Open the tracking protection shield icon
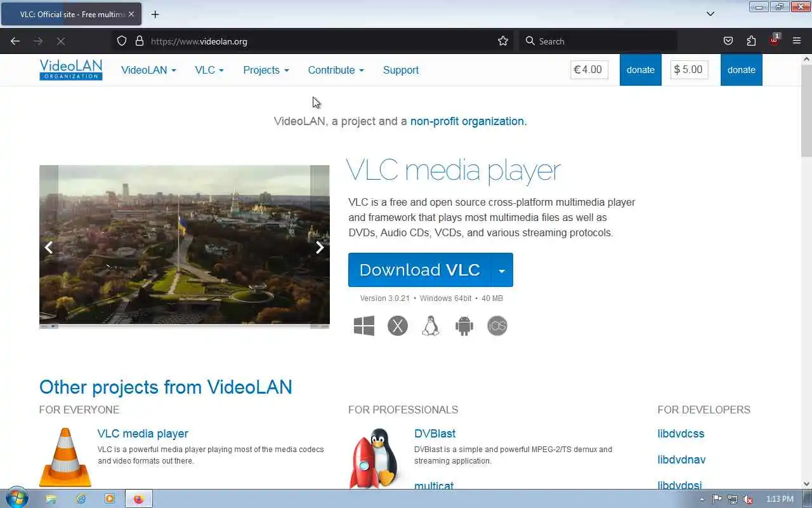The height and width of the screenshot is (508, 812). coord(122,41)
